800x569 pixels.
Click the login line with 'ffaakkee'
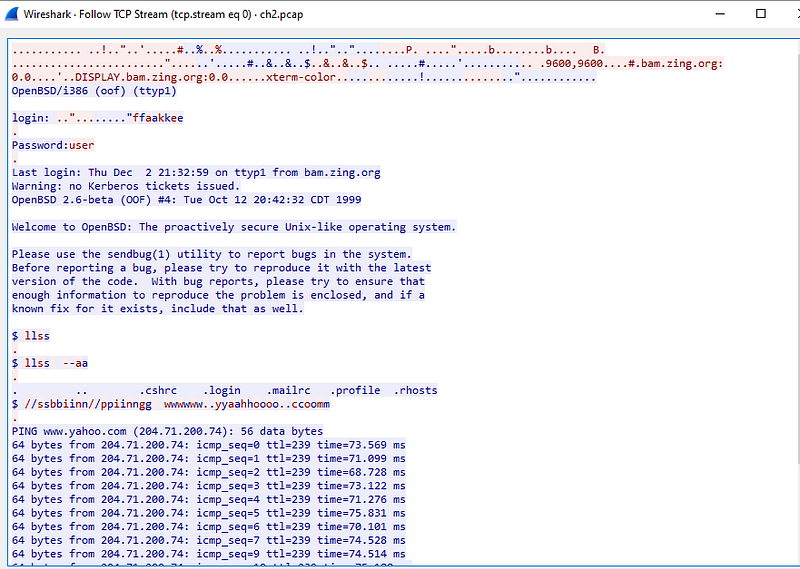point(97,118)
